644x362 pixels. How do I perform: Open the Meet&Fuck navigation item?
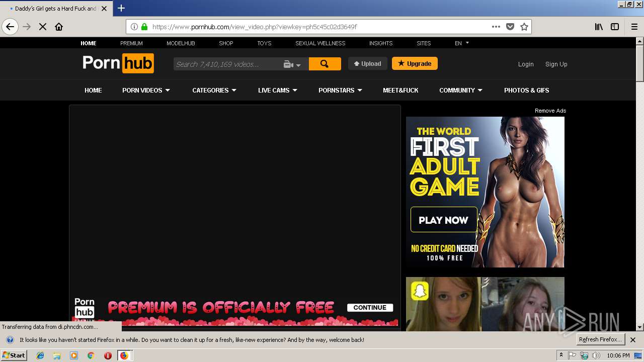[x=400, y=90]
